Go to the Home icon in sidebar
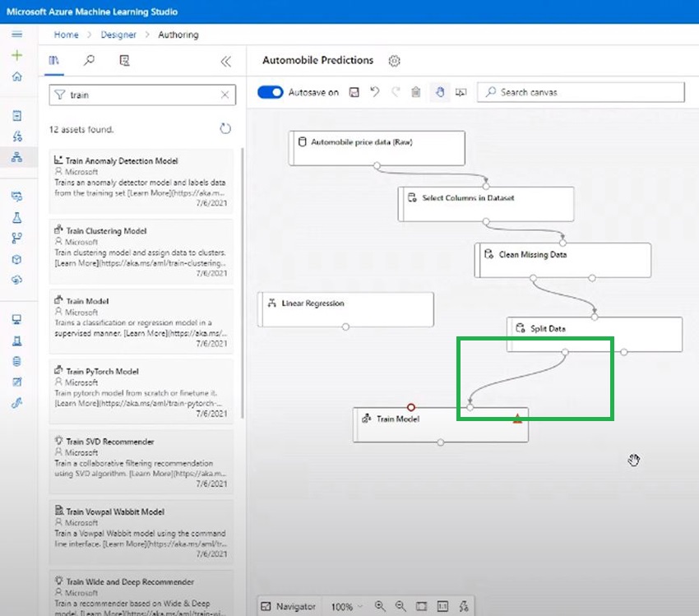Viewport: 699px width, 616px height. coord(17,76)
